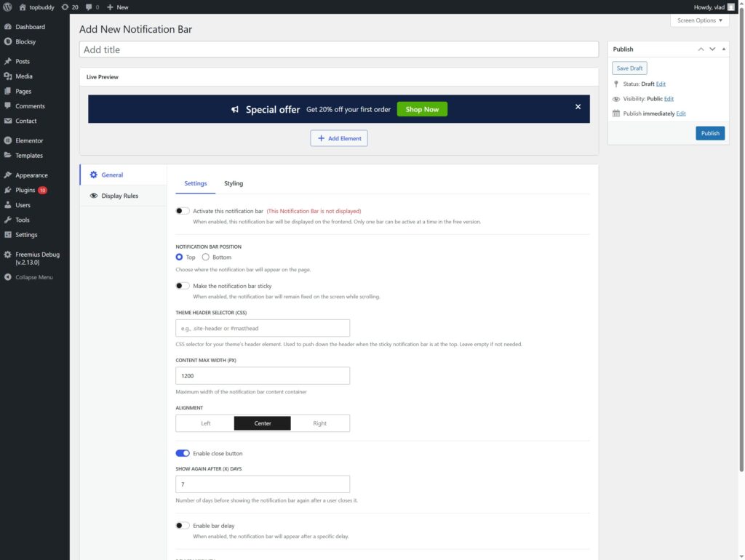
Task: Click the Collapse Menu icon
Action: (x=7, y=277)
